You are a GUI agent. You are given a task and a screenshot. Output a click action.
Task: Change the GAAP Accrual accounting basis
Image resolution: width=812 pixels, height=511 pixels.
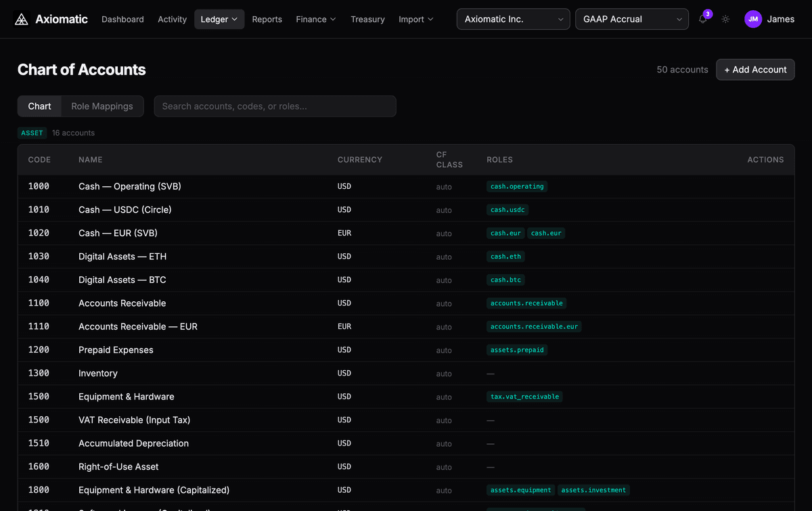[x=631, y=19]
